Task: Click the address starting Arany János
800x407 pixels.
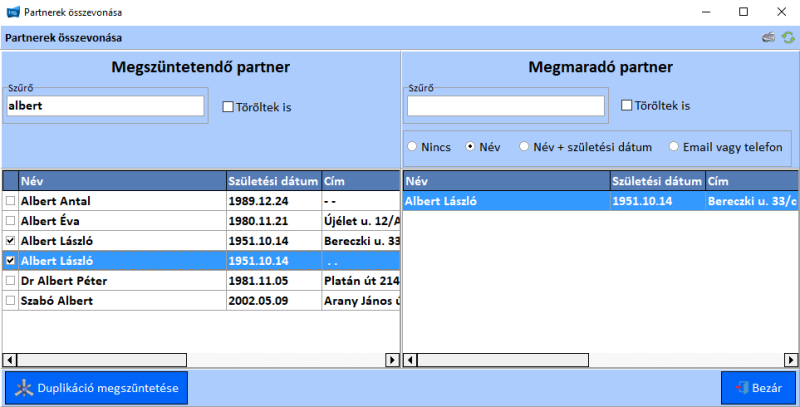Action: [x=361, y=300]
